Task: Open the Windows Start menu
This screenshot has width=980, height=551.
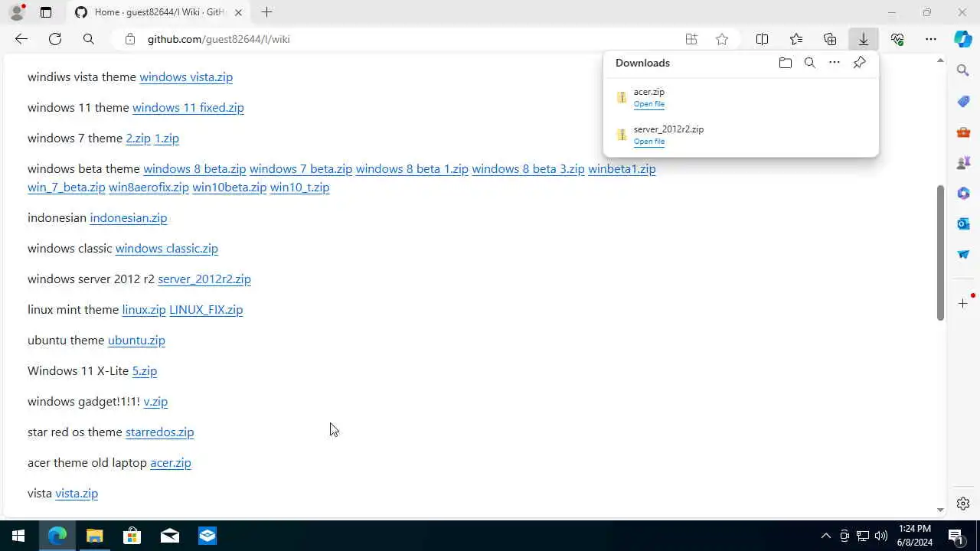Action: (18, 536)
